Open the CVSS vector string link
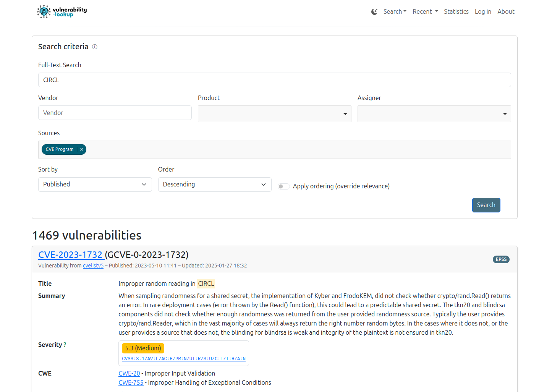 pos(184,359)
